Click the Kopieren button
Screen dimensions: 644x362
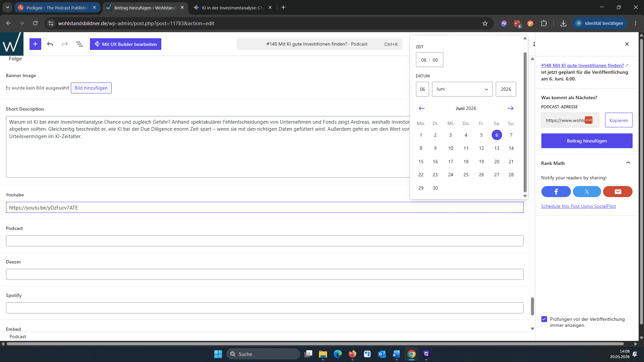(619, 120)
